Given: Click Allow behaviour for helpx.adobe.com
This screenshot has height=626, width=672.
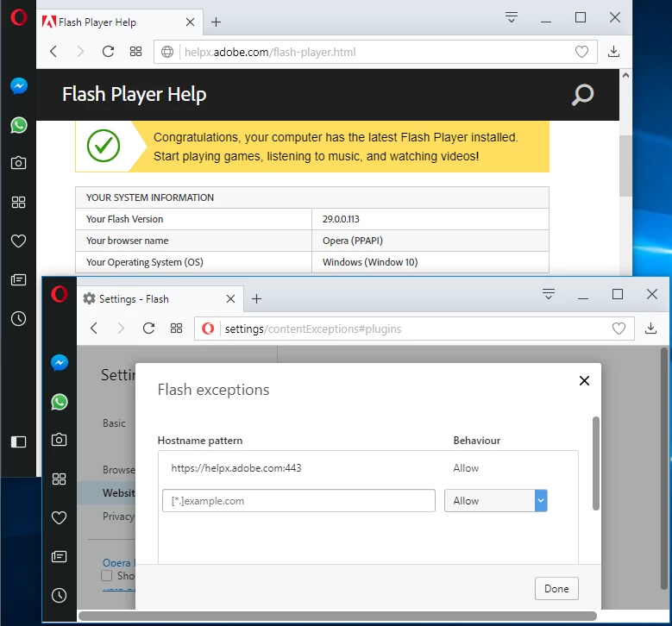Looking at the screenshot, I should click(466, 468).
